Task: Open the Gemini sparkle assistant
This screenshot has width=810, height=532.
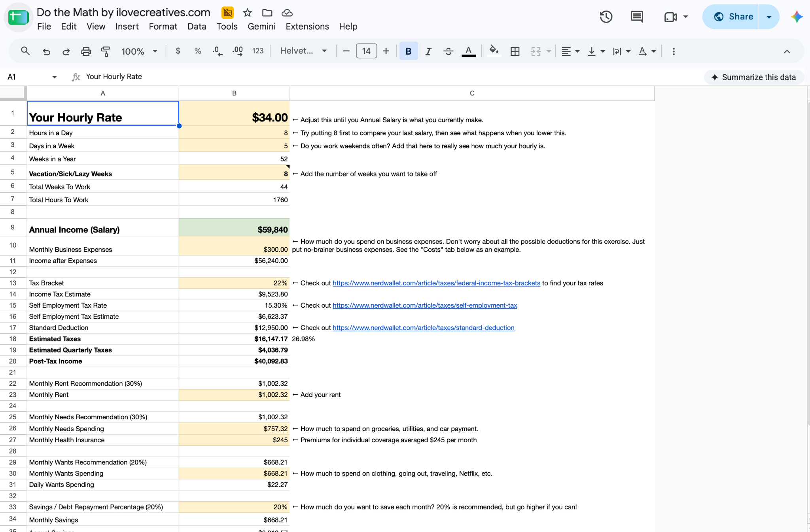Action: point(797,17)
